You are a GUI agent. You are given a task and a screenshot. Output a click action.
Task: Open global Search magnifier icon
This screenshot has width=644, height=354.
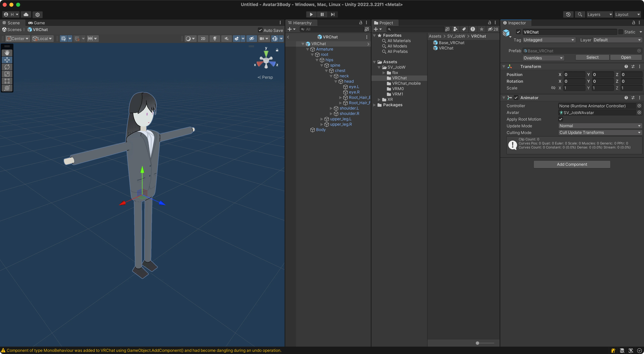coord(580,14)
